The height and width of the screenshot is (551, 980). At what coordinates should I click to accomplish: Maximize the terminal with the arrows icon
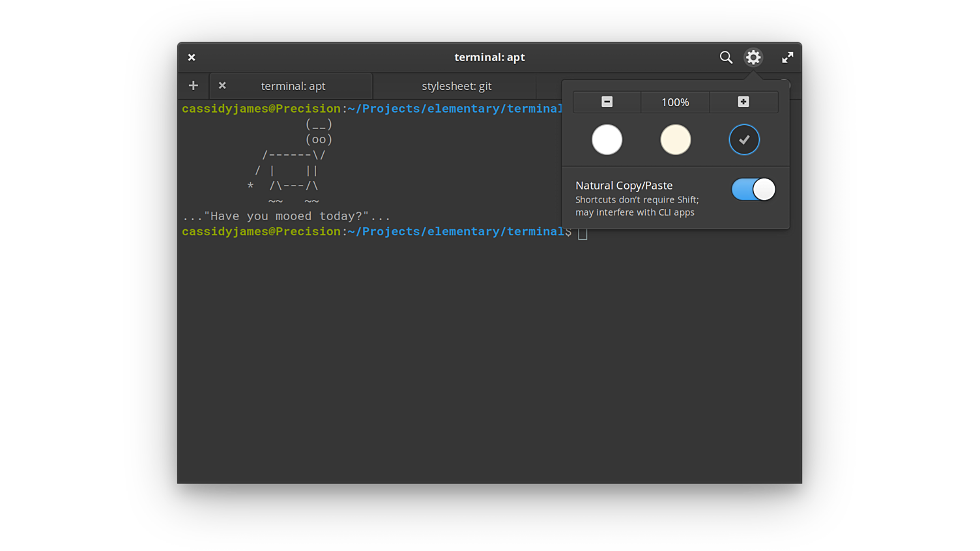coord(787,57)
